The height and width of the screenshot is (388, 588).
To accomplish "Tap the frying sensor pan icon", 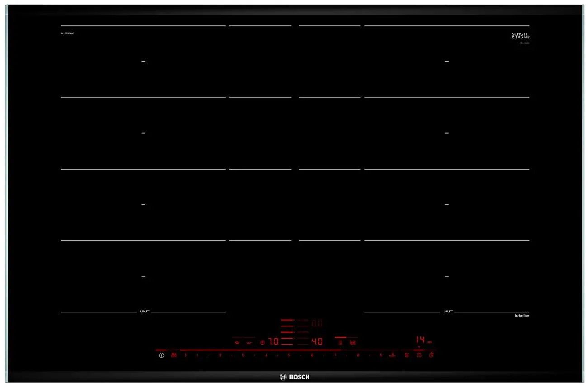I will point(248,342).
